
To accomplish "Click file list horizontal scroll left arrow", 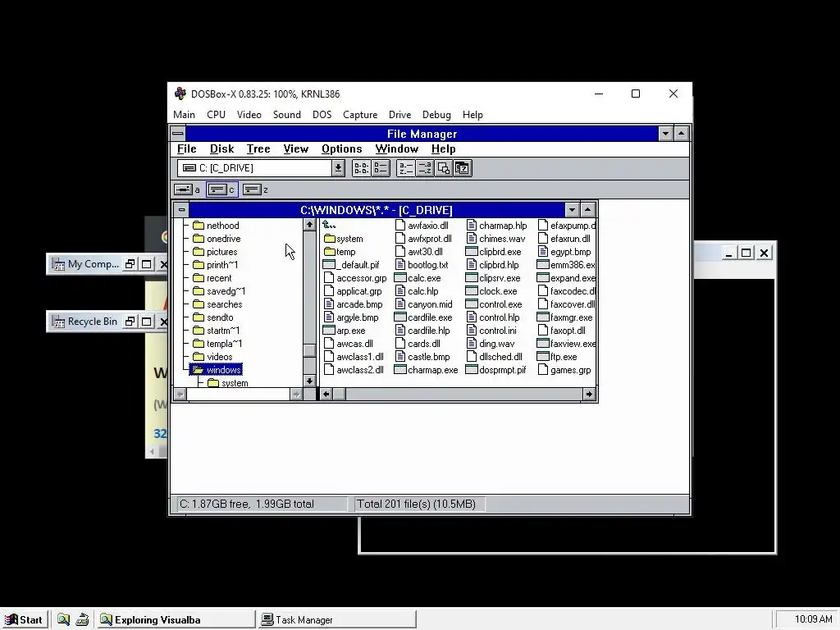I will [x=326, y=395].
